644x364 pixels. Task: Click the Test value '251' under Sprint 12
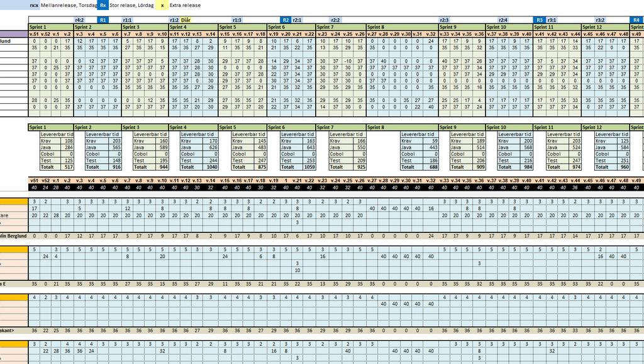click(625, 161)
